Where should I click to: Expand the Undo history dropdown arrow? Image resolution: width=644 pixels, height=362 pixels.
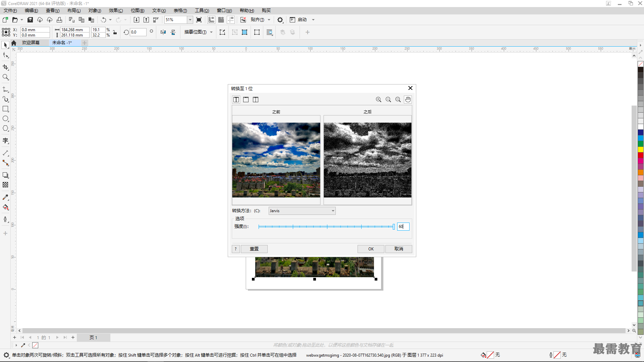(x=110, y=20)
